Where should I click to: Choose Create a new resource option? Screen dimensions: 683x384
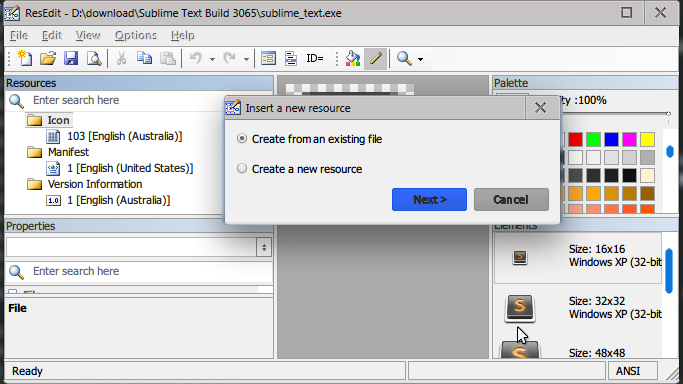[x=299, y=169]
